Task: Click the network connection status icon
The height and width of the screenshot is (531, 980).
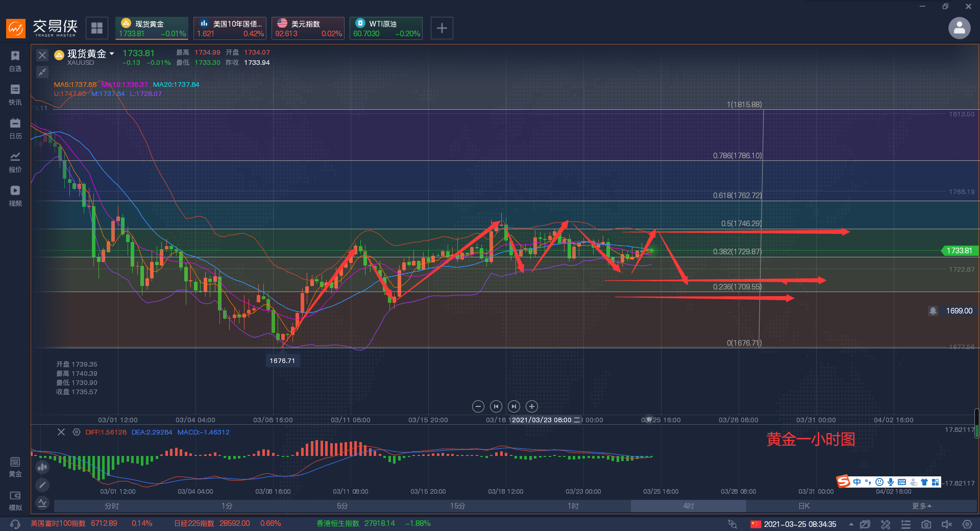Action: 732,524
